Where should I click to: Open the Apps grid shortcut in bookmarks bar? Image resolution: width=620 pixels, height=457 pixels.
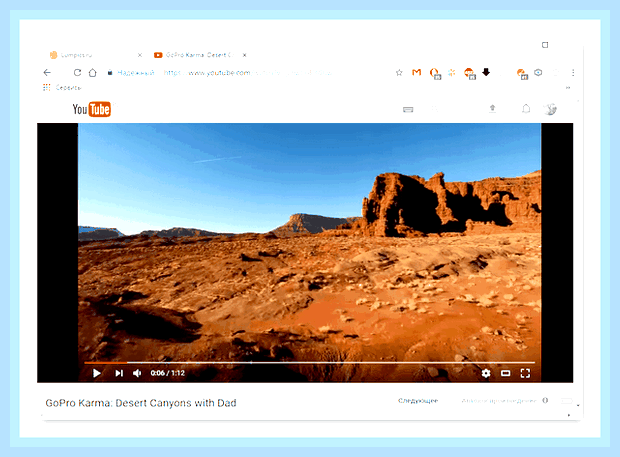pos(47,87)
